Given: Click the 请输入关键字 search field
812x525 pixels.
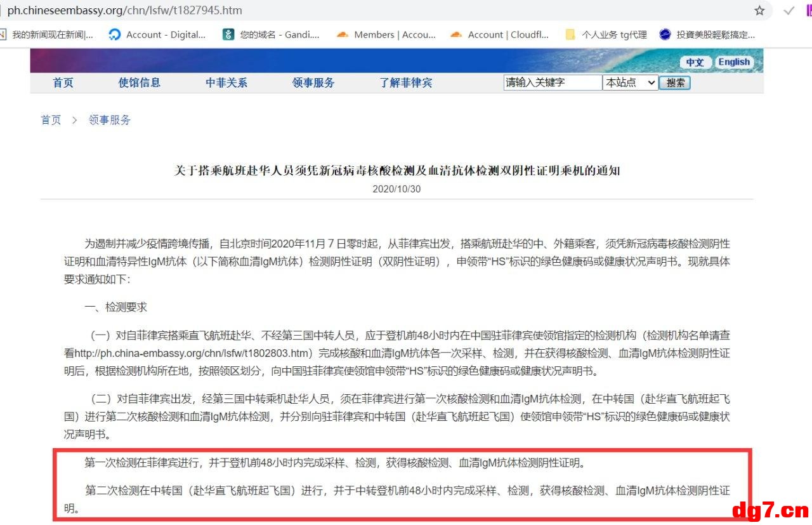Looking at the screenshot, I should pos(553,83).
